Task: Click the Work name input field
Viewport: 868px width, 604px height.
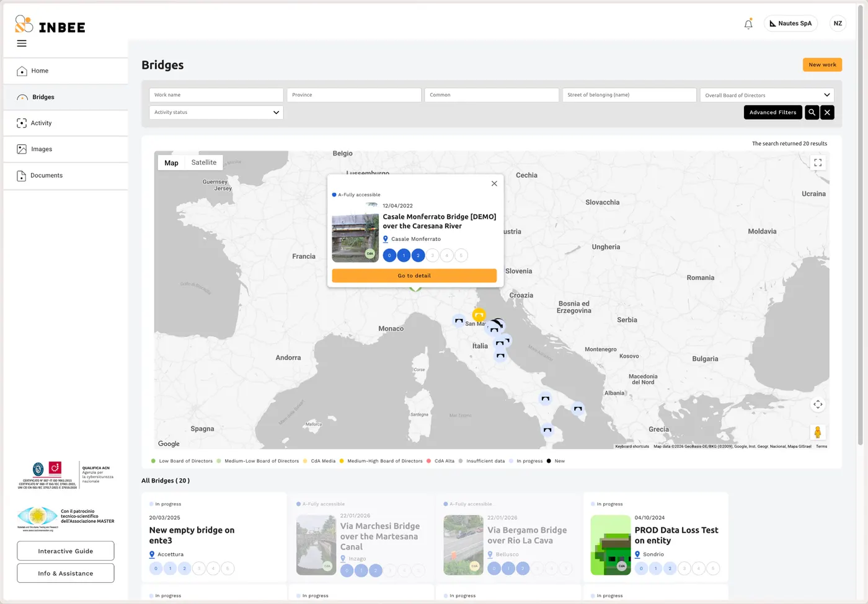Action: coord(216,95)
